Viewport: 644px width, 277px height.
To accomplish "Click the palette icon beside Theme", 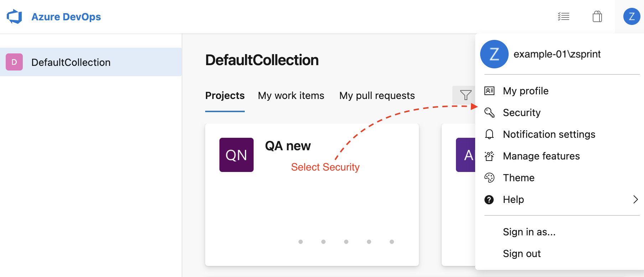I will click(489, 178).
